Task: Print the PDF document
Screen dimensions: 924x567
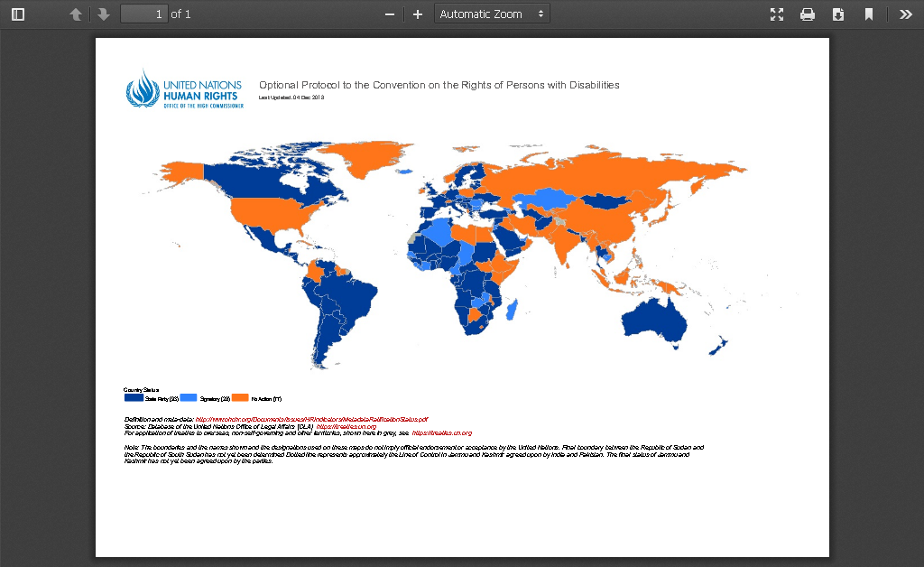Action: pos(808,14)
